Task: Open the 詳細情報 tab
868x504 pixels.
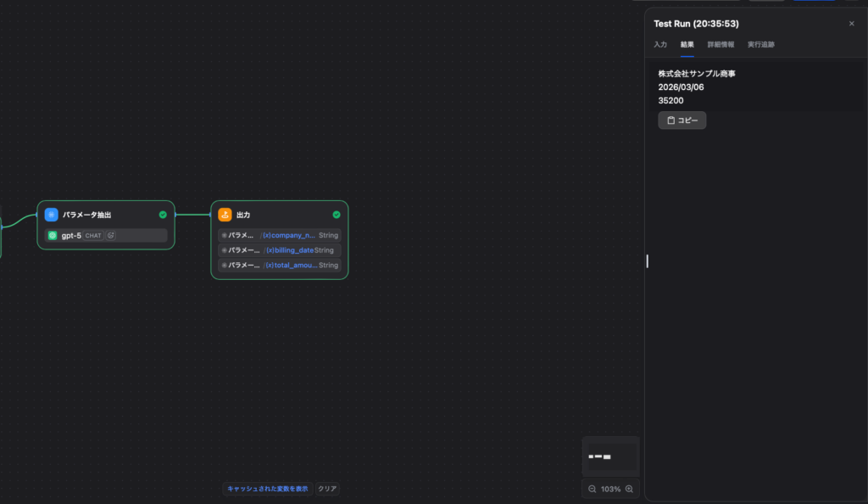Action: 721,44
